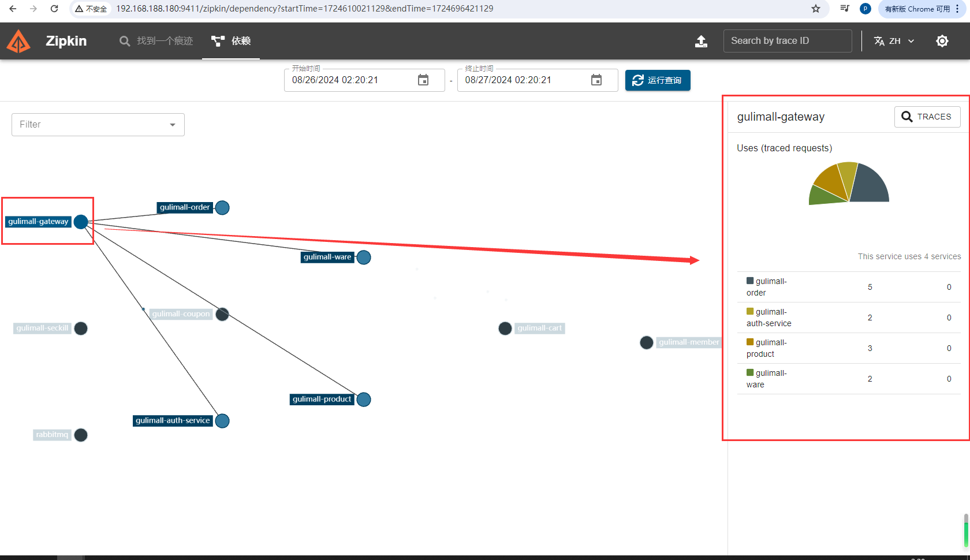Image resolution: width=970 pixels, height=560 pixels.
Task: Open end time calendar picker
Action: (x=596, y=80)
